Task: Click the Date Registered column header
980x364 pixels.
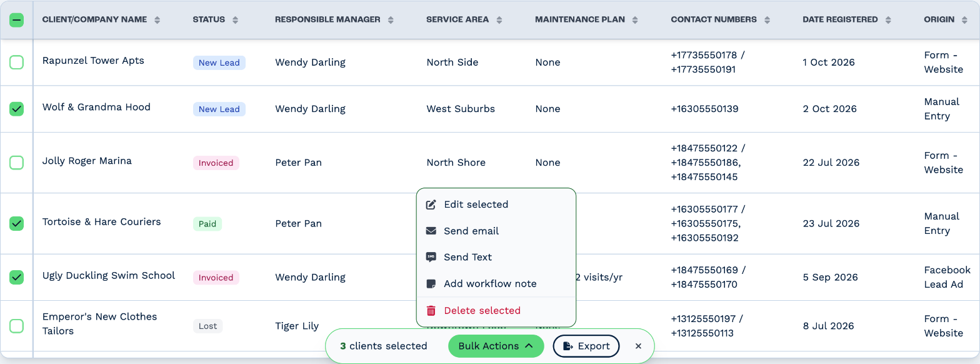Action: tap(840, 19)
